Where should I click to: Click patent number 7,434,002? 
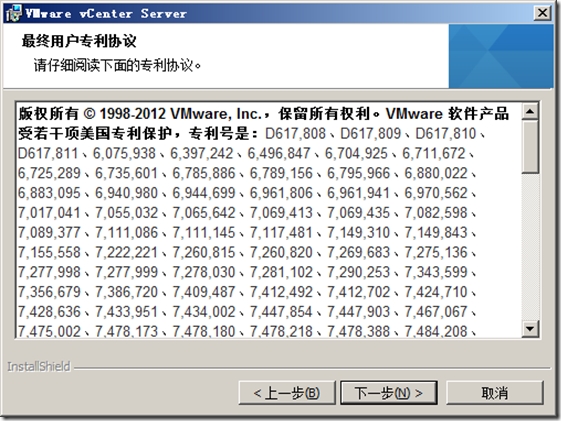[x=204, y=312]
